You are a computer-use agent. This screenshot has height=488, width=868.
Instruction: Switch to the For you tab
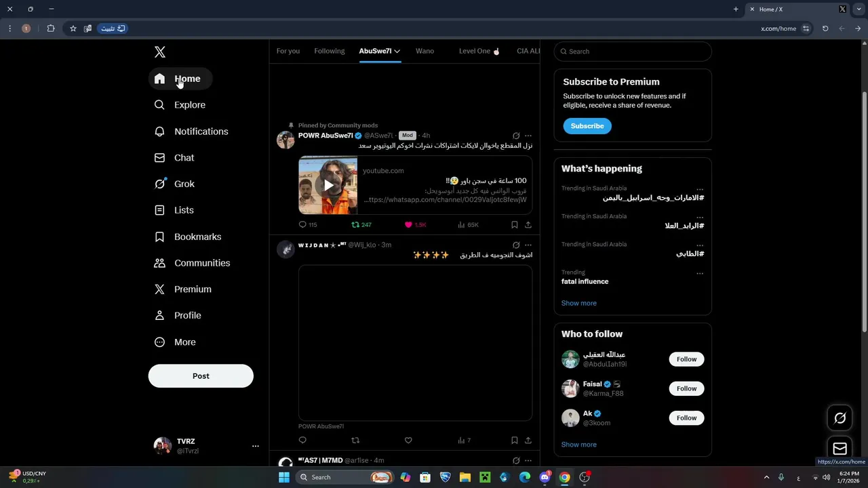click(x=288, y=52)
